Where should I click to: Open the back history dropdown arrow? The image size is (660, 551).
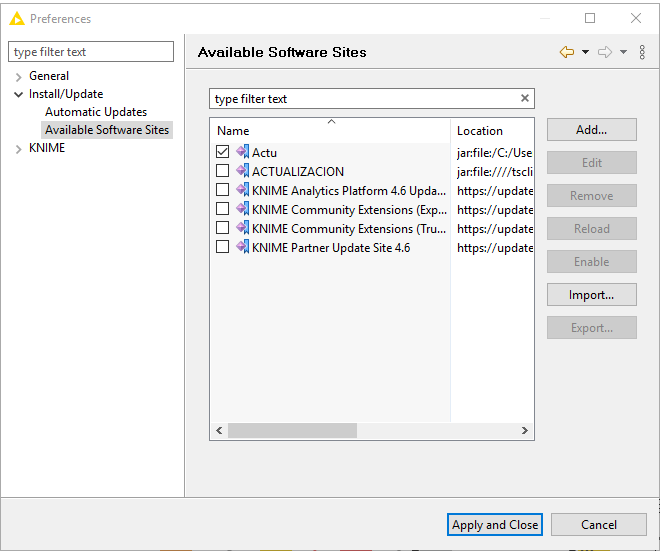click(x=585, y=52)
